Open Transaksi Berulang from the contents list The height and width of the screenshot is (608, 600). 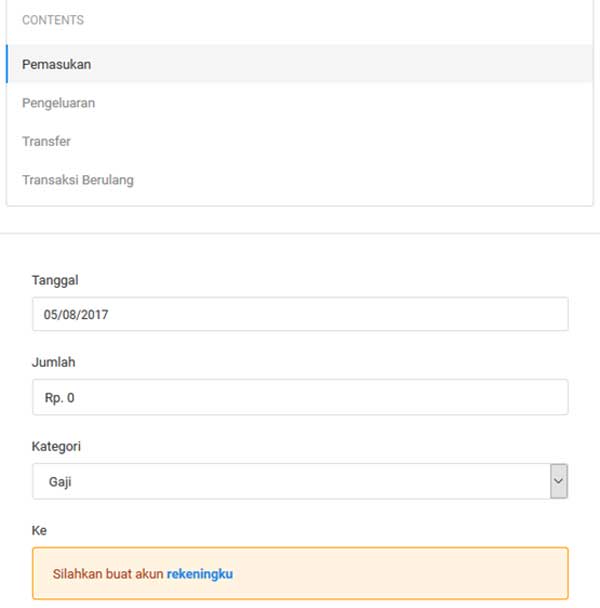(78, 181)
